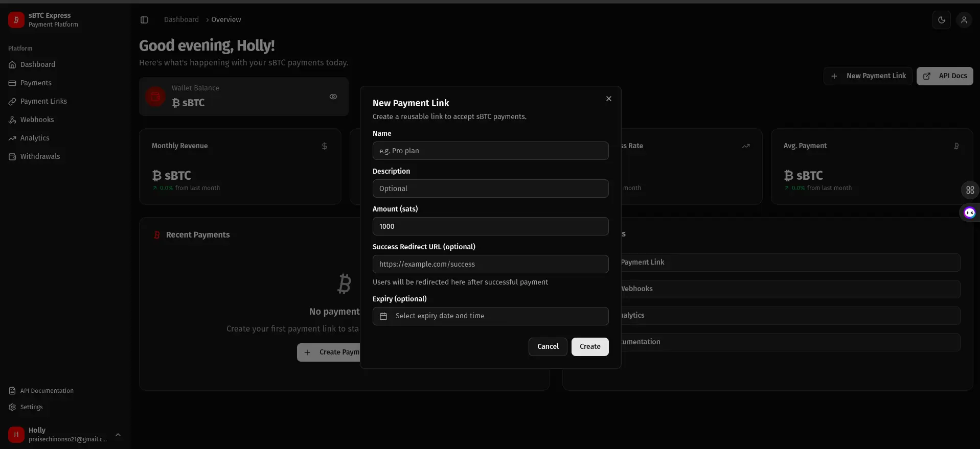
Task: Click the Name input field
Action: click(x=490, y=151)
